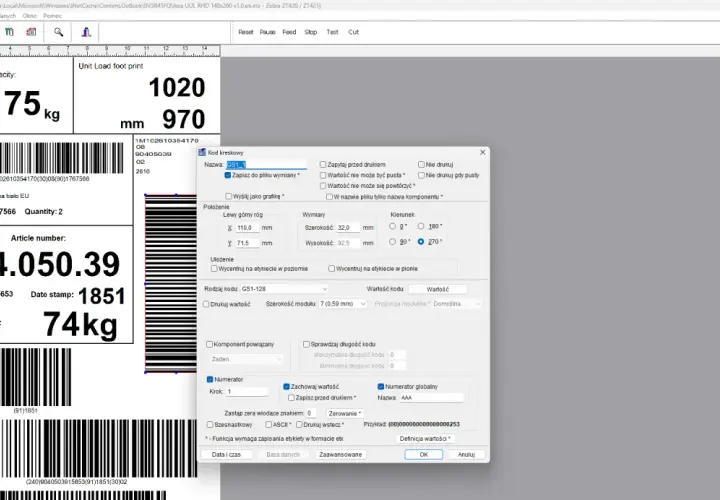Check Wycentruj na etykiecie w pionie
Screen dimensions: 720x500
click(332, 269)
